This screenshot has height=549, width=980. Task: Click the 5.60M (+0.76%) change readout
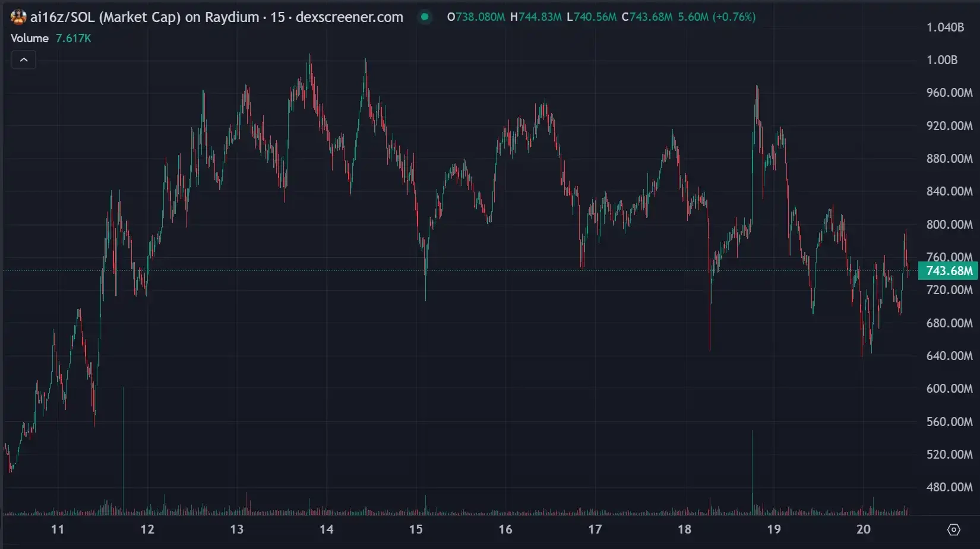[x=717, y=17]
